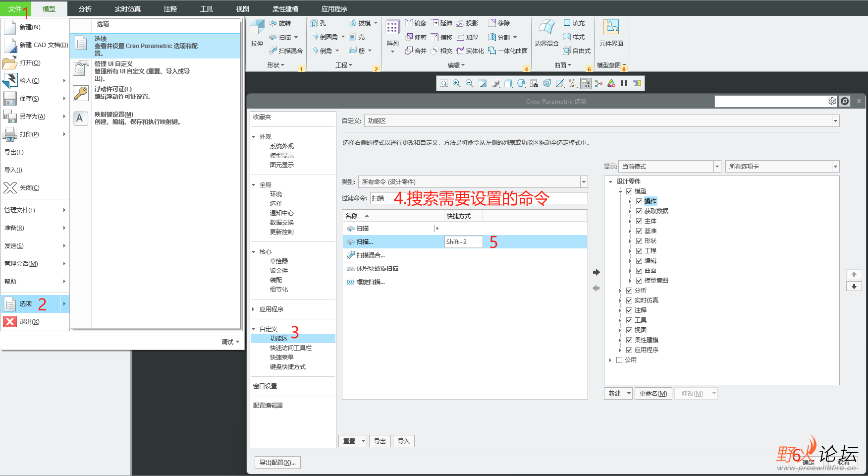Click the Refit zoom icon in graphics toolbar
Viewport: 868px width, 476px height.
pos(444,83)
